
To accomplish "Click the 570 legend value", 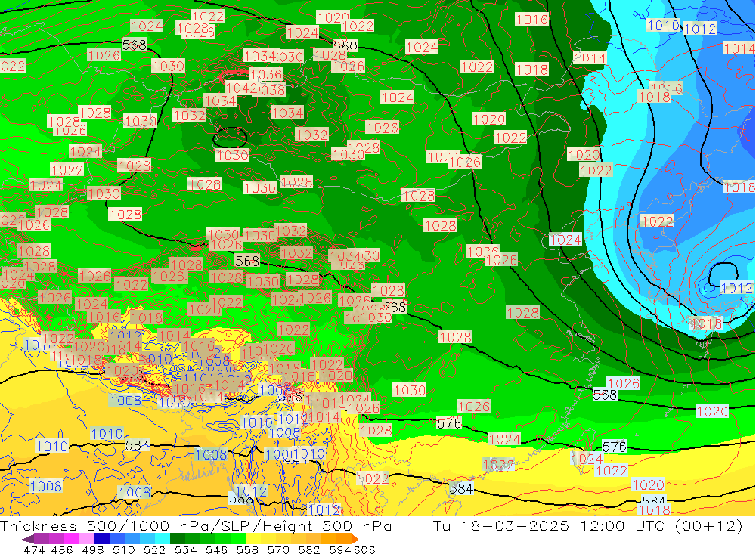I will pyautogui.click(x=277, y=549).
